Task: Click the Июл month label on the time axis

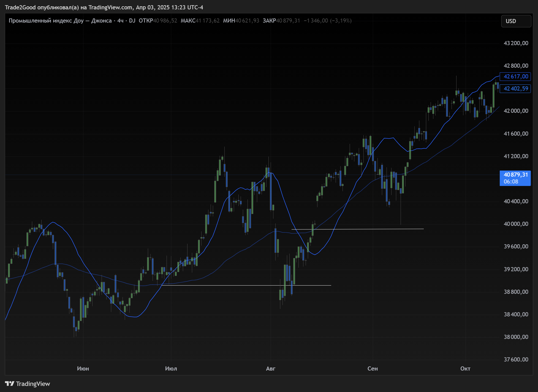Action: coord(171,369)
